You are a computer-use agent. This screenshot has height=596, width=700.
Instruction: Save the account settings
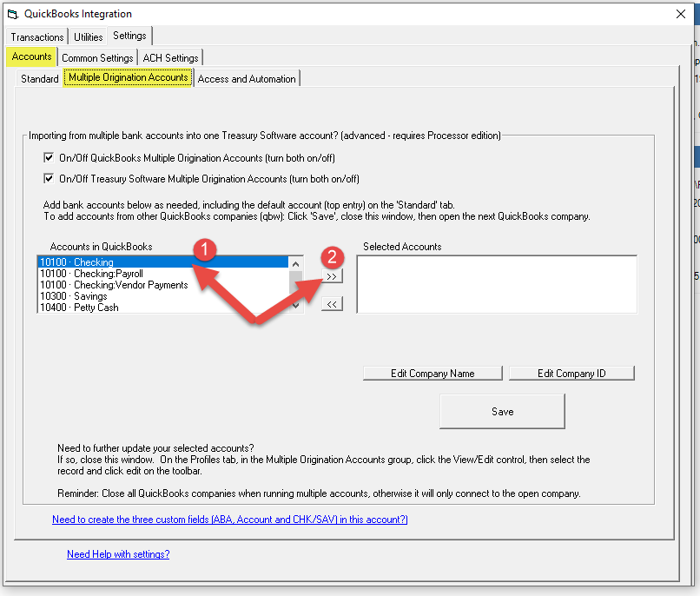tap(502, 411)
